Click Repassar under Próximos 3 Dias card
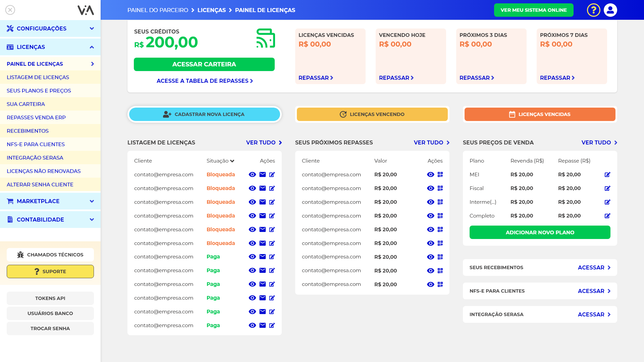This screenshot has width=644, height=362. [477, 78]
